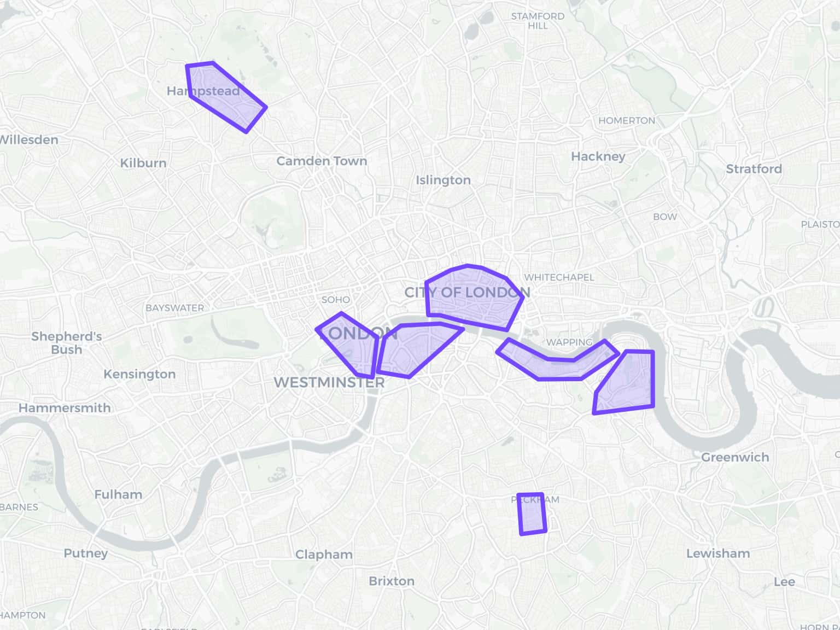Click the Lewisham map label
Screen dimensions: 840x630
(x=718, y=553)
